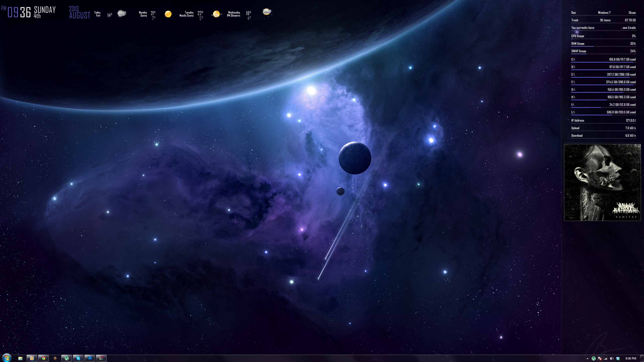Image resolution: width=644 pixels, height=362 pixels.
Task: Click the 09 36 desktop clock
Action: click(19, 12)
